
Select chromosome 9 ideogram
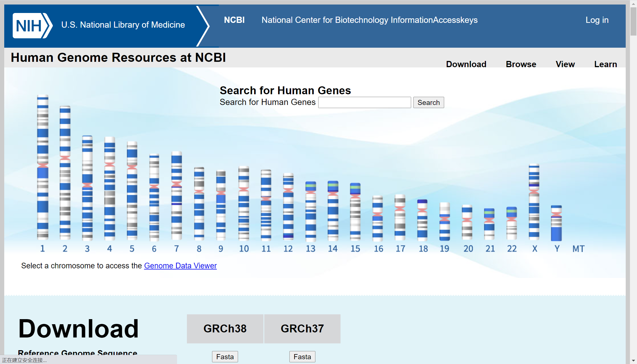click(221, 205)
